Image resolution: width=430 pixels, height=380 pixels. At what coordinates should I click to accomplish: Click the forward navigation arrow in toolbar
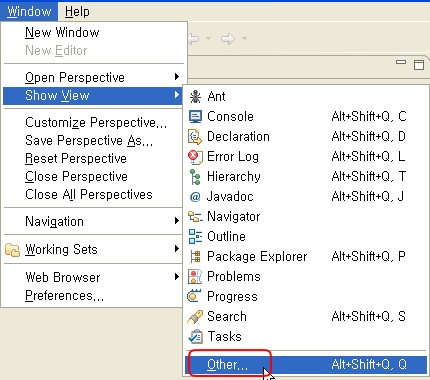(228, 39)
